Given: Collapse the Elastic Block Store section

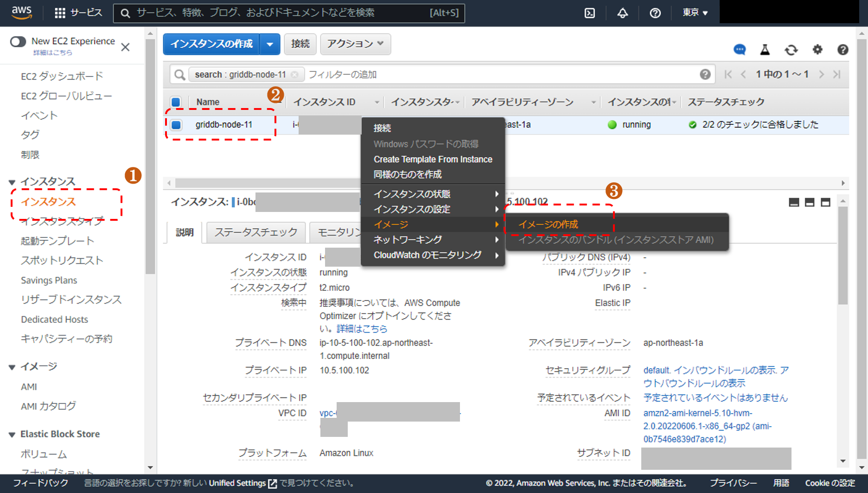Looking at the screenshot, I should pyautogui.click(x=12, y=435).
